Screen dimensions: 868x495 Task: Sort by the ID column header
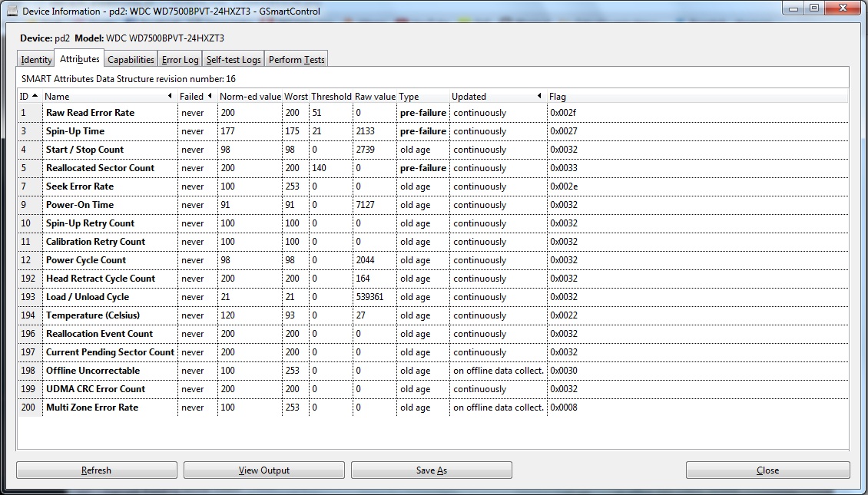pos(30,96)
